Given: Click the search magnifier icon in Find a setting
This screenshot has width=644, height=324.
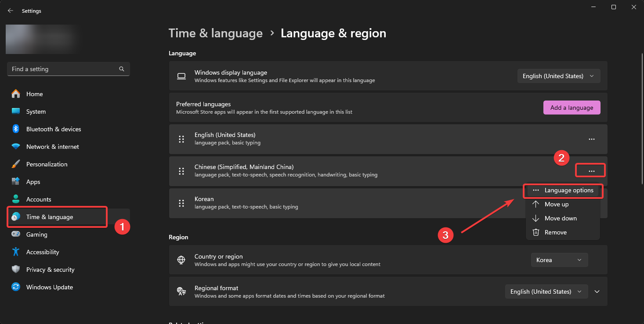Looking at the screenshot, I should pos(122,69).
